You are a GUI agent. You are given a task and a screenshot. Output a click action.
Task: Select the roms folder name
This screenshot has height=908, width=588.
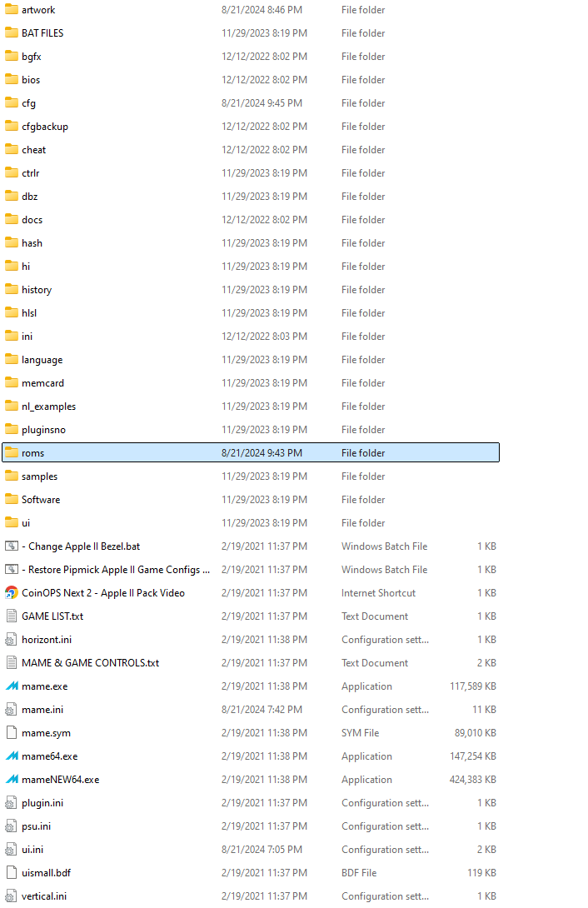click(33, 453)
